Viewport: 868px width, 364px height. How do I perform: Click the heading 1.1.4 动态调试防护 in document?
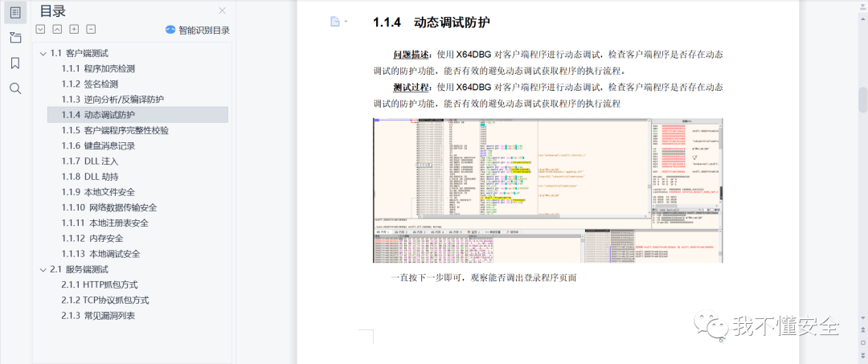point(432,22)
